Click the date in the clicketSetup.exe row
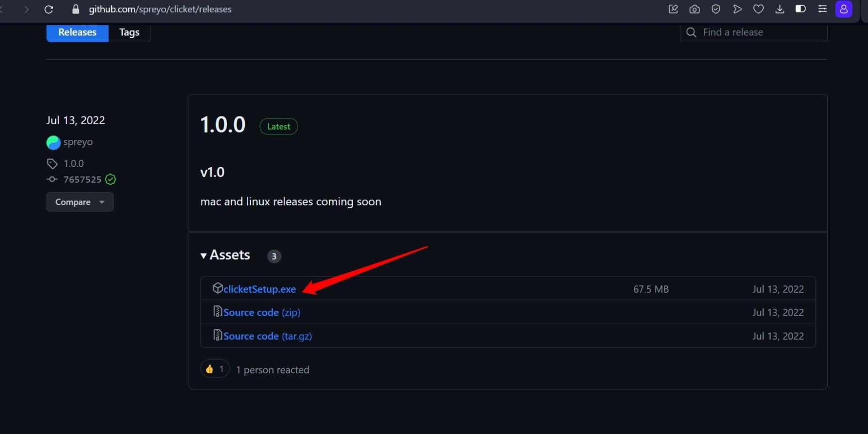868x434 pixels. point(778,289)
